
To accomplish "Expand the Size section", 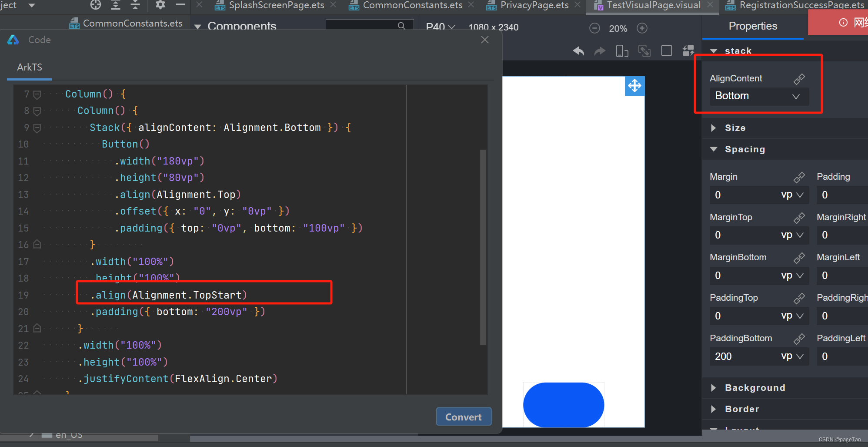I will pos(714,128).
